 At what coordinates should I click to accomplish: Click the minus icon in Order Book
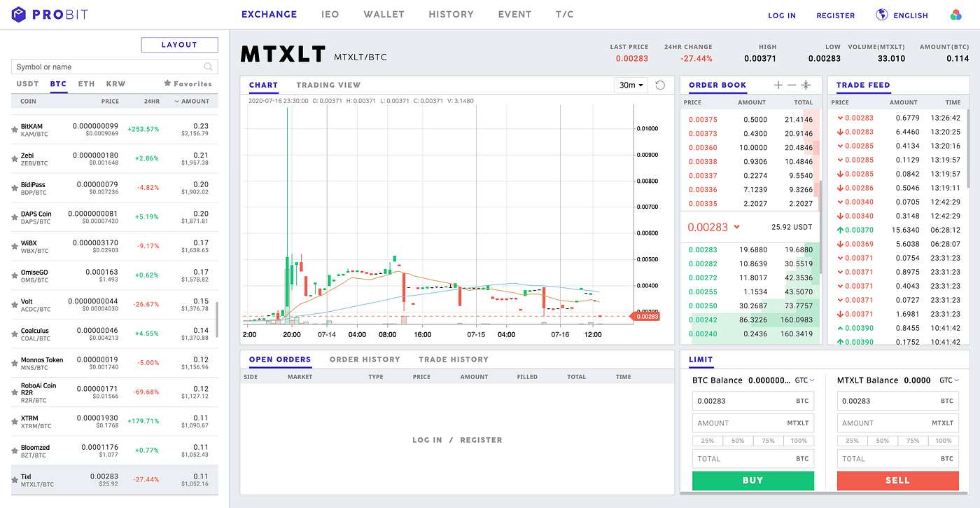pos(792,85)
